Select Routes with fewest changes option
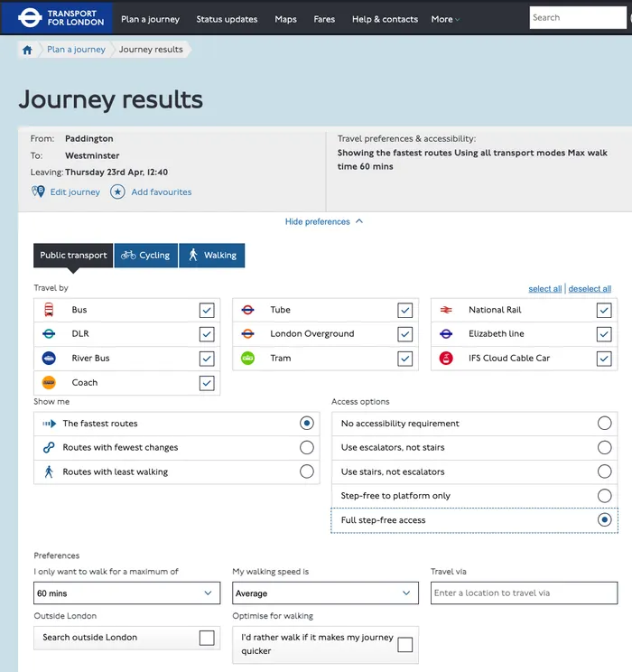The height and width of the screenshot is (672, 632). click(x=307, y=448)
